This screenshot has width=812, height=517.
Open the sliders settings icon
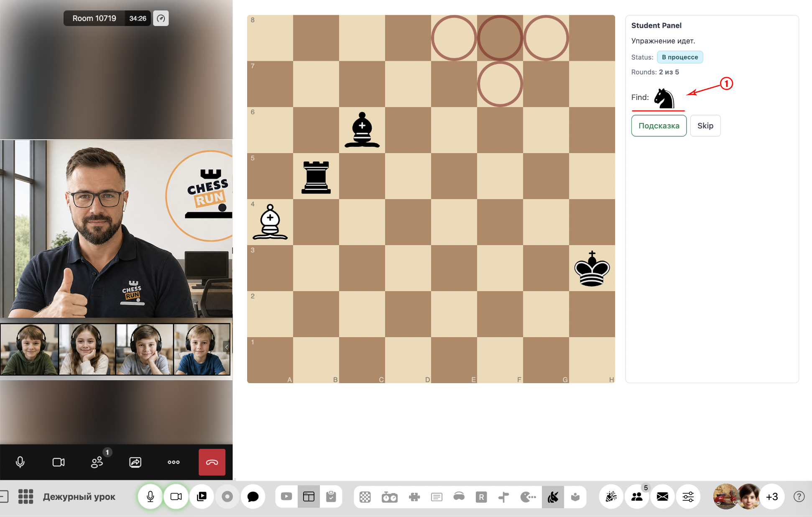coord(688,497)
